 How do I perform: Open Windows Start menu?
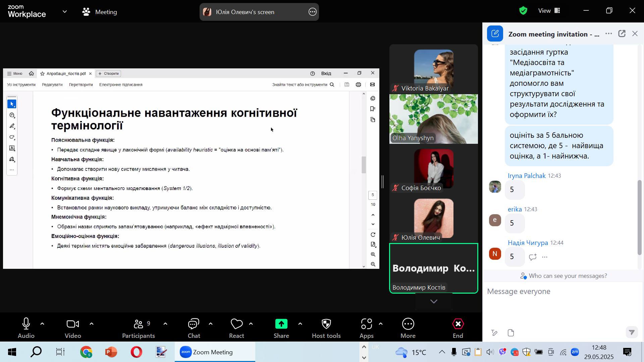12,352
